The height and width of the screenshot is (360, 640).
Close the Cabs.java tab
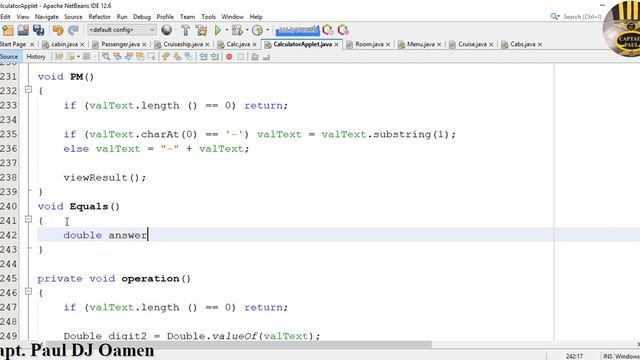click(540, 44)
